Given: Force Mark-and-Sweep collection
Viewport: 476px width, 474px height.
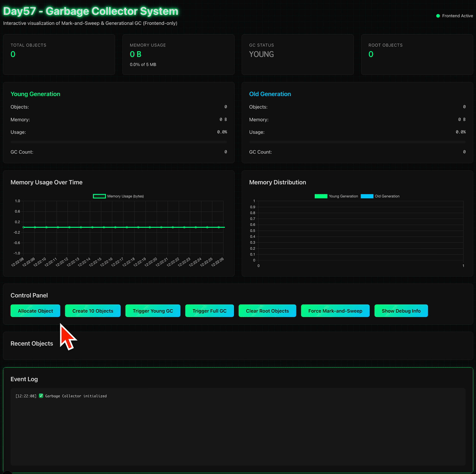Looking at the screenshot, I should [x=335, y=311].
